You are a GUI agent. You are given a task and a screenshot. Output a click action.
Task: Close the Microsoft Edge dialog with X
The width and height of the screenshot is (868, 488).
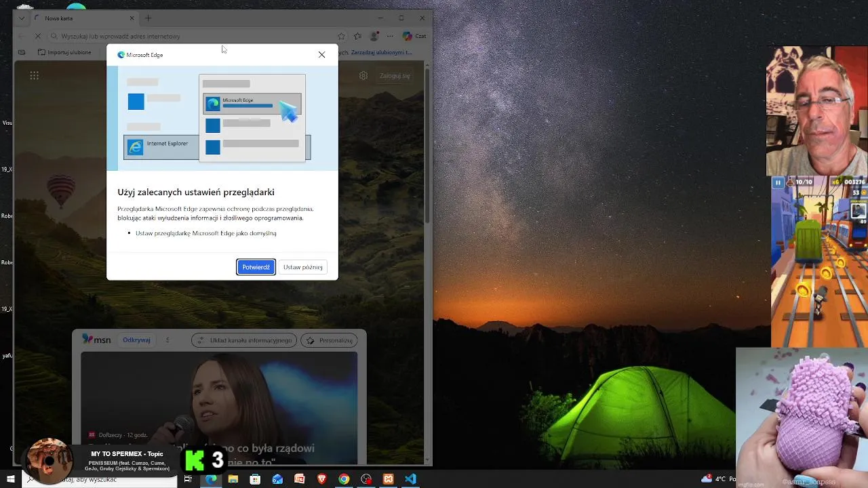click(321, 54)
